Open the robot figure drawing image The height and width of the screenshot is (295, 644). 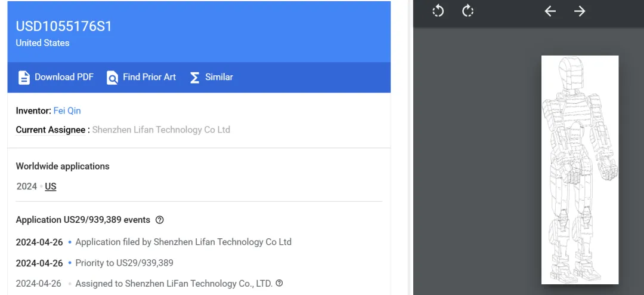[580, 170]
